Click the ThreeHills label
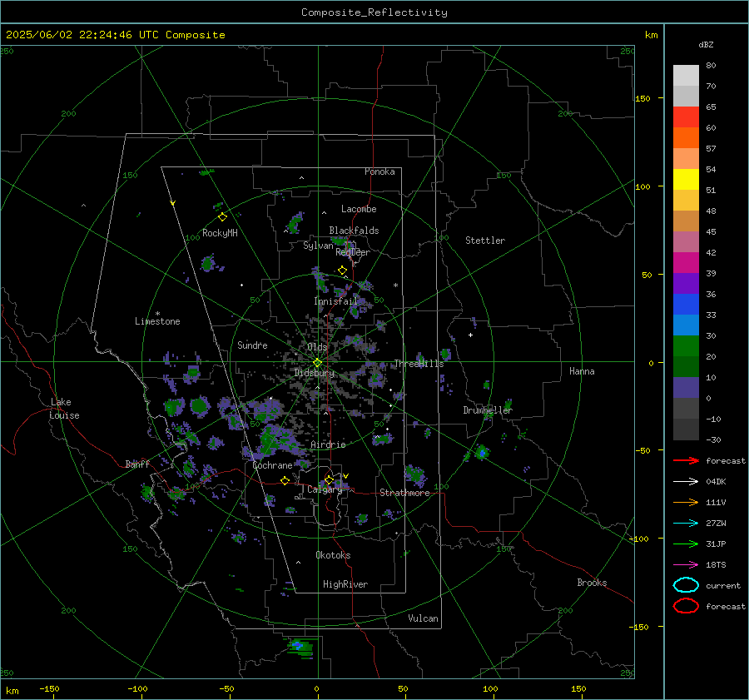The image size is (749, 700). pyautogui.click(x=419, y=364)
